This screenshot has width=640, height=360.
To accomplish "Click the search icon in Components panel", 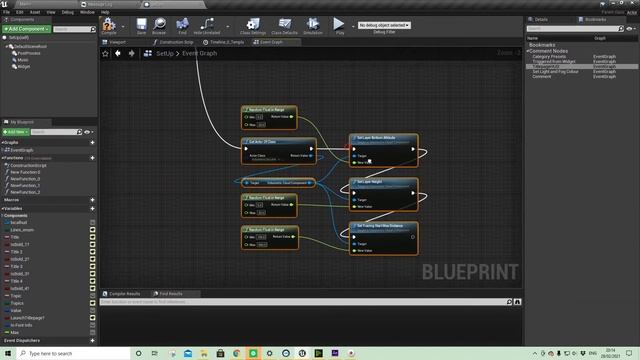I will pyautogui.click(x=93, y=29).
